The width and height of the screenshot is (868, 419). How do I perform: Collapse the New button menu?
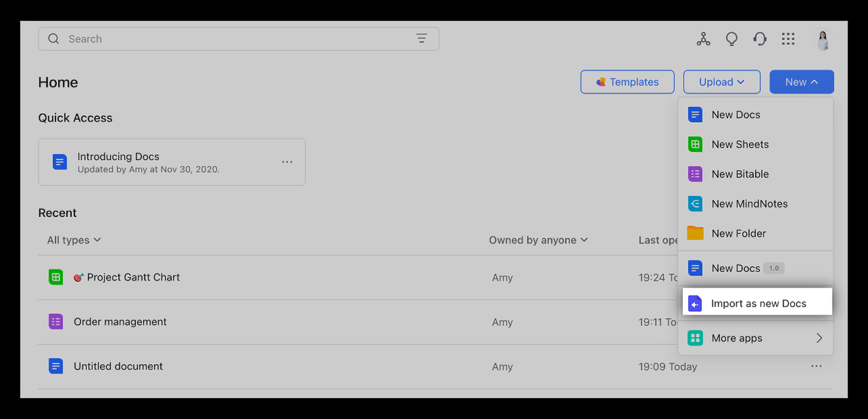(x=802, y=82)
